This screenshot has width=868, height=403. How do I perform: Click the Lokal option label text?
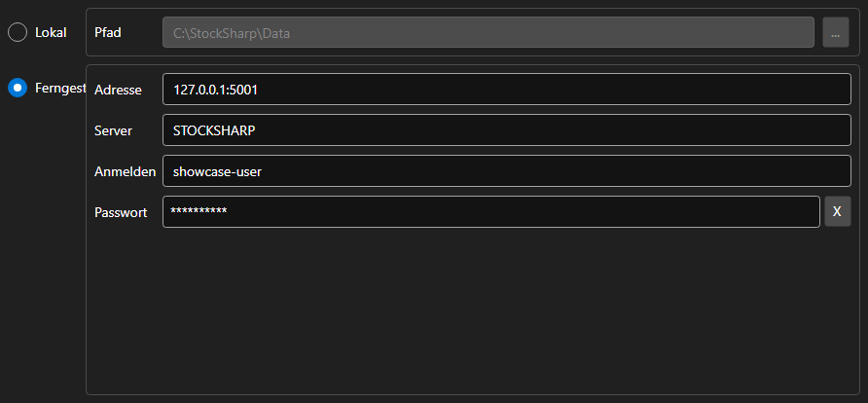click(51, 32)
